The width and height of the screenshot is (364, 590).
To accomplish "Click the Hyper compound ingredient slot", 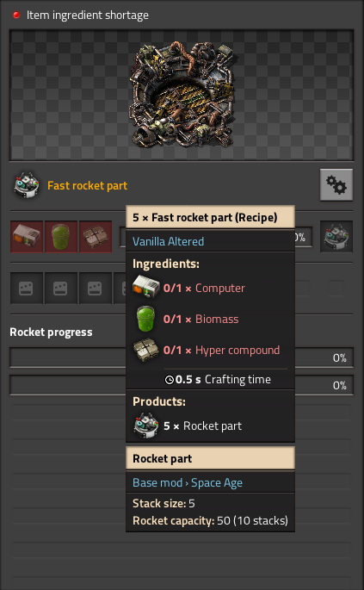I will point(96,237).
